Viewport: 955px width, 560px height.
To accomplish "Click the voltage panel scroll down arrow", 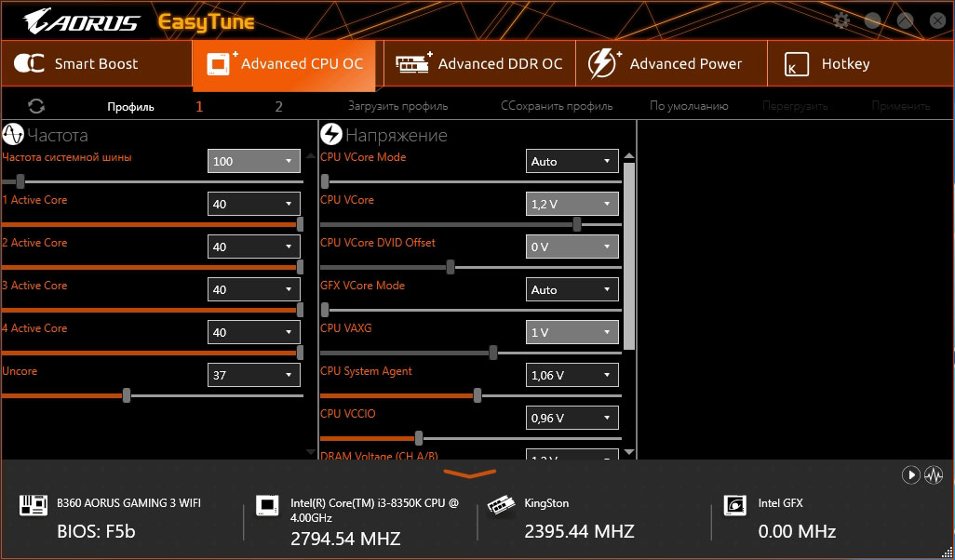I will 630,452.
